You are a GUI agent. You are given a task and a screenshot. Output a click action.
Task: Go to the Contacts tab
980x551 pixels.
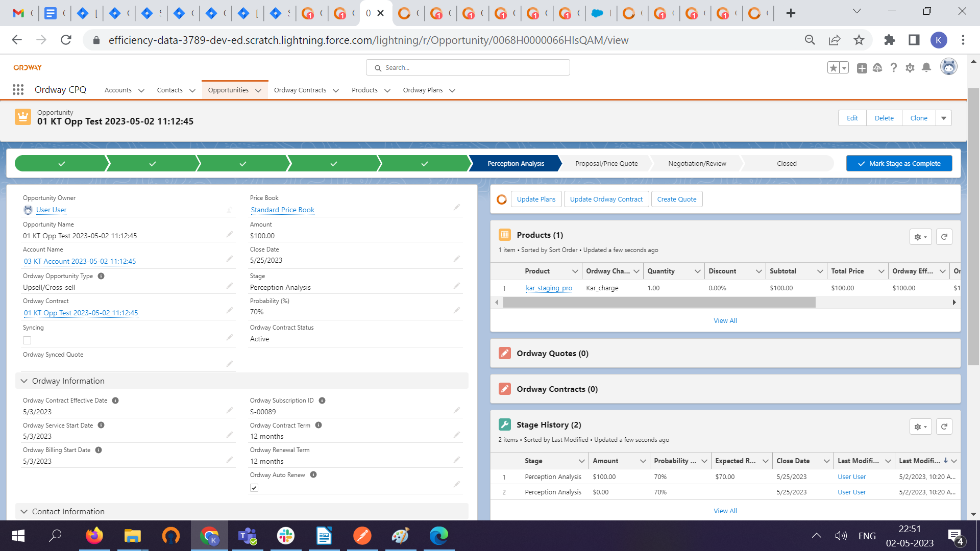pos(170,90)
